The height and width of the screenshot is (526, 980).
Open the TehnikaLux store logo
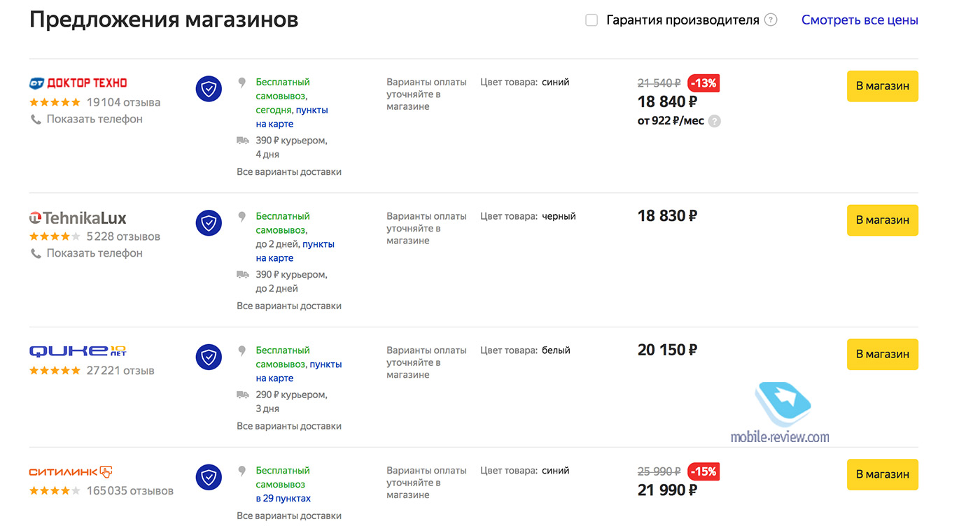pyautogui.click(x=78, y=218)
